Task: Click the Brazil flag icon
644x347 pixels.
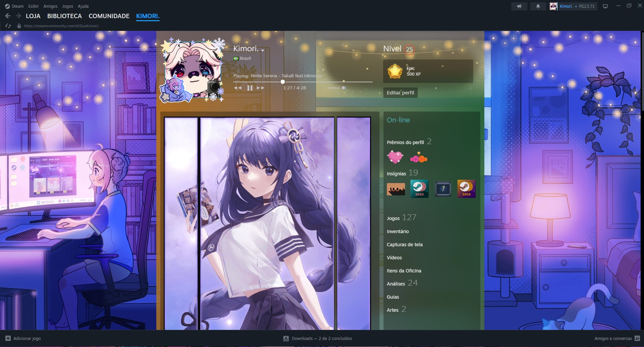Action: [x=236, y=58]
